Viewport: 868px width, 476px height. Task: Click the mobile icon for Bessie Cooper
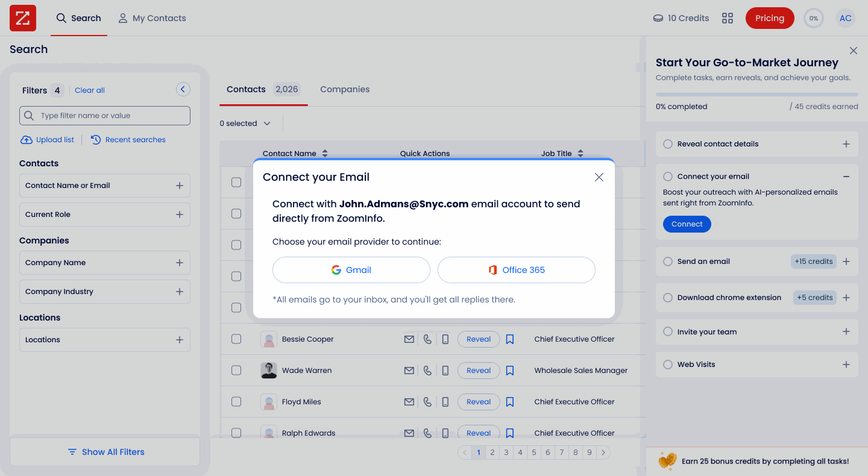click(x=445, y=339)
